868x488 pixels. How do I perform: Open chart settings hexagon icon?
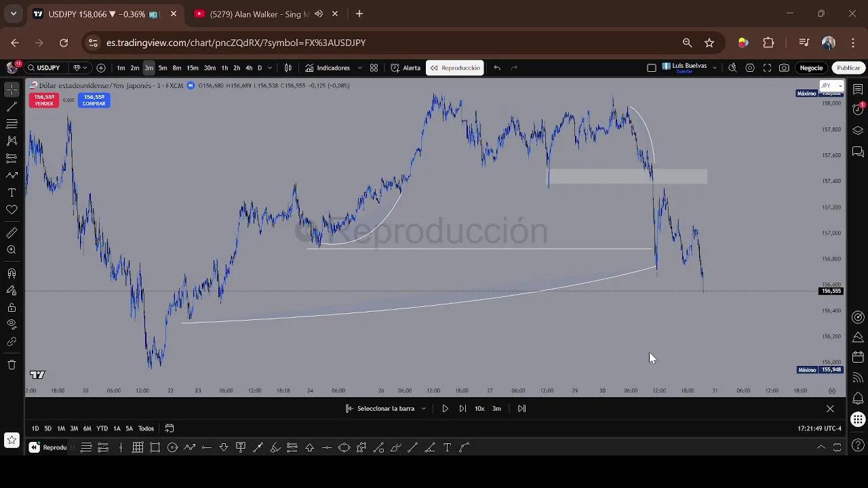tap(750, 68)
